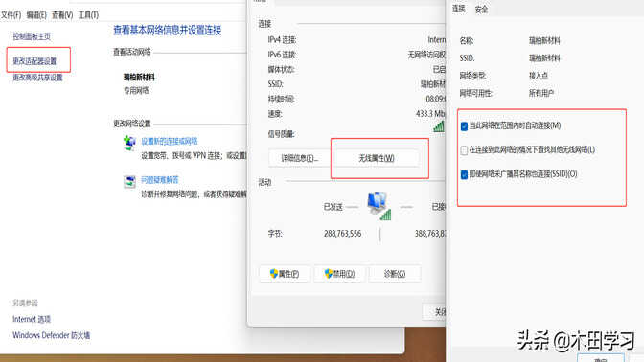Click the 所有用户 availability value
The width and height of the screenshot is (644, 362).
click(541, 93)
